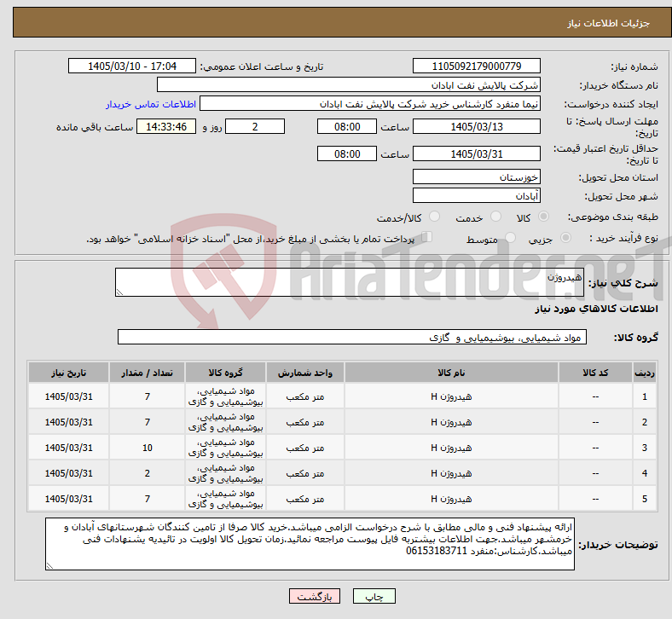
Task: Click the اطلاعات کالاهای مورد نیاز section title
Action: pyautogui.click(x=596, y=309)
